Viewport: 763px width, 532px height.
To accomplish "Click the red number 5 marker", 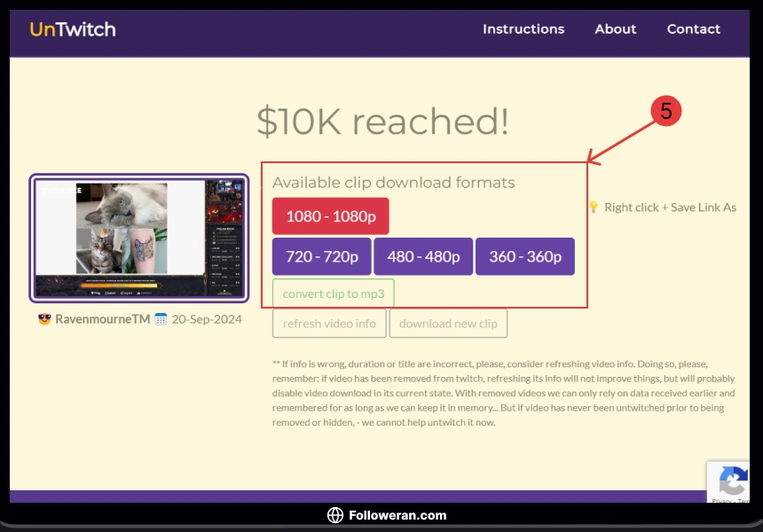I will [665, 111].
